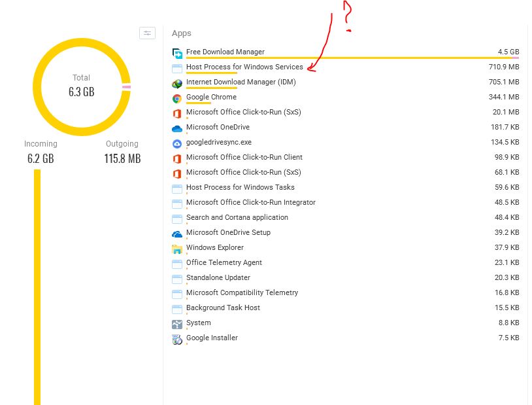Click the 705.1 MB usage value
The height and width of the screenshot is (405, 532).
click(504, 82)
